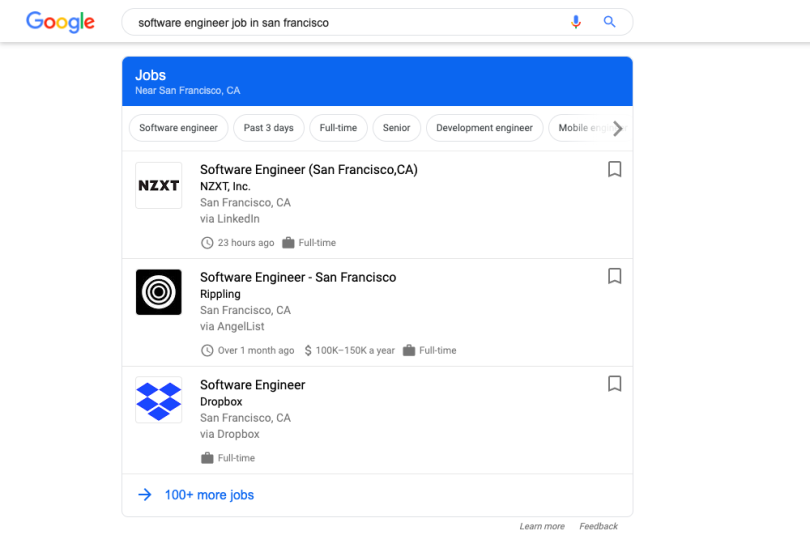Select the Senior filter chip
The image size is (810, 535).
pyautogui.click(x=396, y=128)
